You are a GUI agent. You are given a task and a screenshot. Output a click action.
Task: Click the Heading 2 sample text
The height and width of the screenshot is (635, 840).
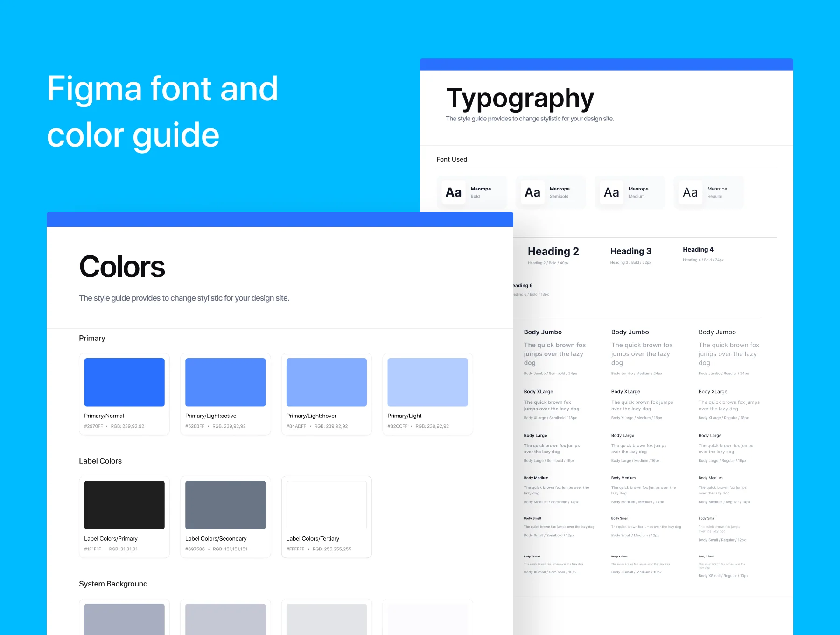(x=553, y=251)
